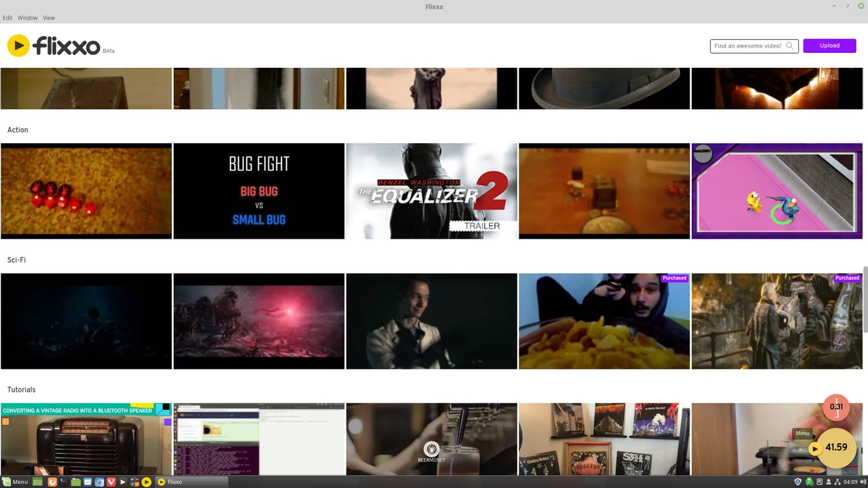Screen dimensions: 868x488
Task: Click the 41.59 balance circle
Action: pyautogui.click(x=836, y=447)
